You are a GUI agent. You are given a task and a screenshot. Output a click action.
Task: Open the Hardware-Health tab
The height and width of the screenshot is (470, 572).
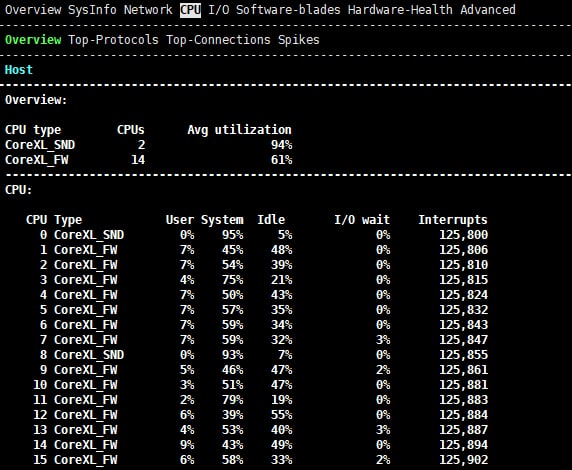[400, 10]
